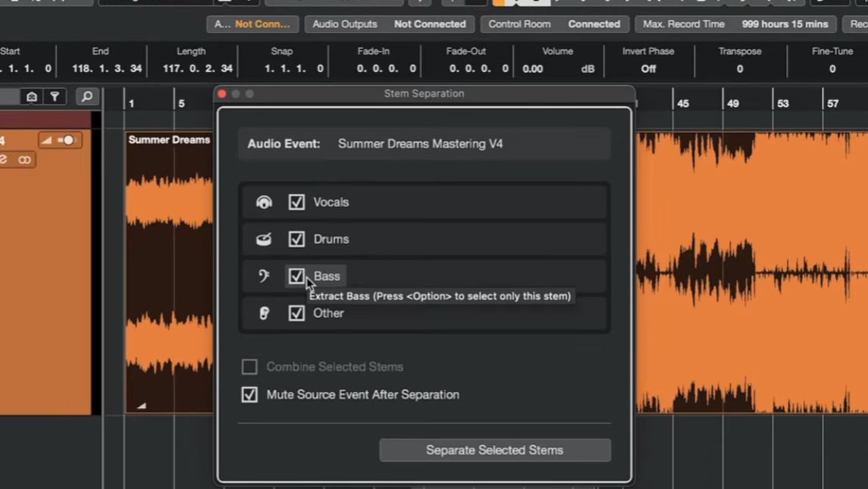Click the Bass clef stem icon
Screen dimensions: 868x489
[264, 276]
